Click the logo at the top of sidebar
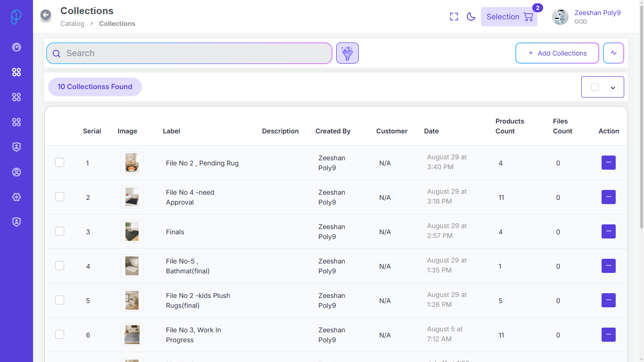This screenshot has height=362, width=644. [17, 16]
